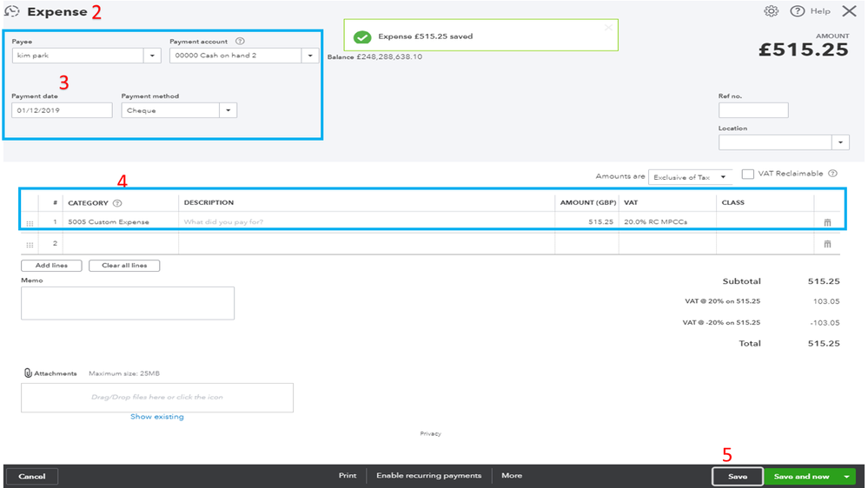
Task: Expand the Save and new arrow menu
Action: (847, 477)
